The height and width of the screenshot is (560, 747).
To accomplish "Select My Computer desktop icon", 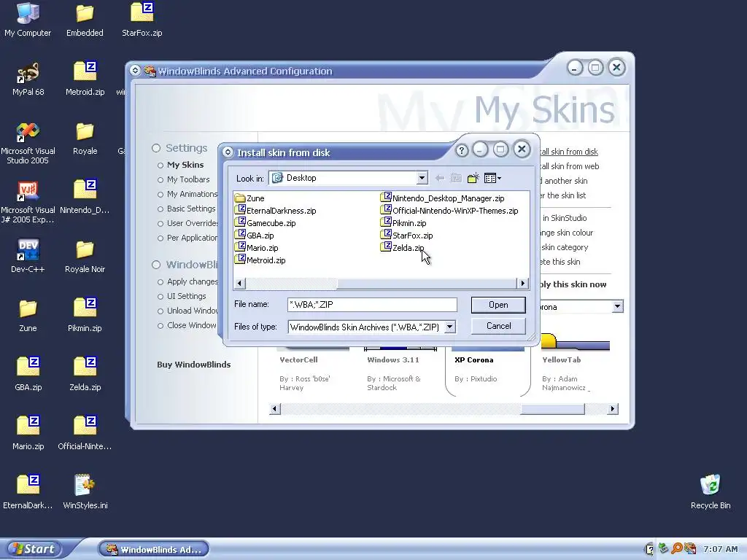I will tap(28, 20).
